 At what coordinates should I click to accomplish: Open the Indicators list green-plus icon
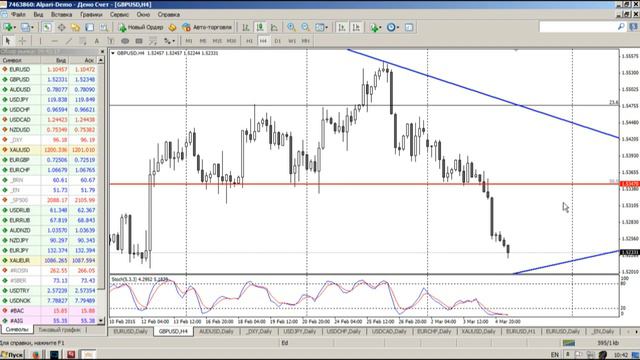click(376, 27)
